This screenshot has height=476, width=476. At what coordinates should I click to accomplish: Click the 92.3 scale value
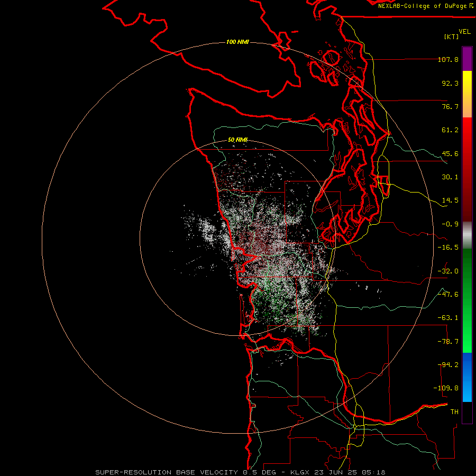[x=450, y=83]
